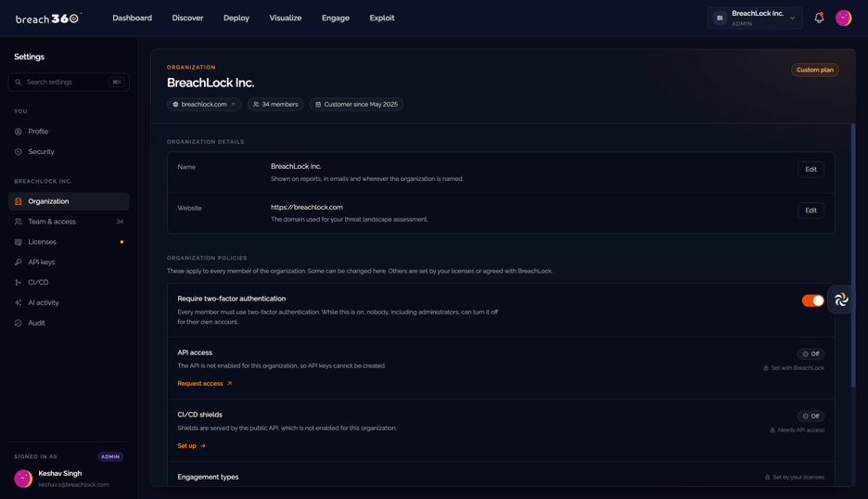Click the Team & access people icon

(x=19, y=222)
